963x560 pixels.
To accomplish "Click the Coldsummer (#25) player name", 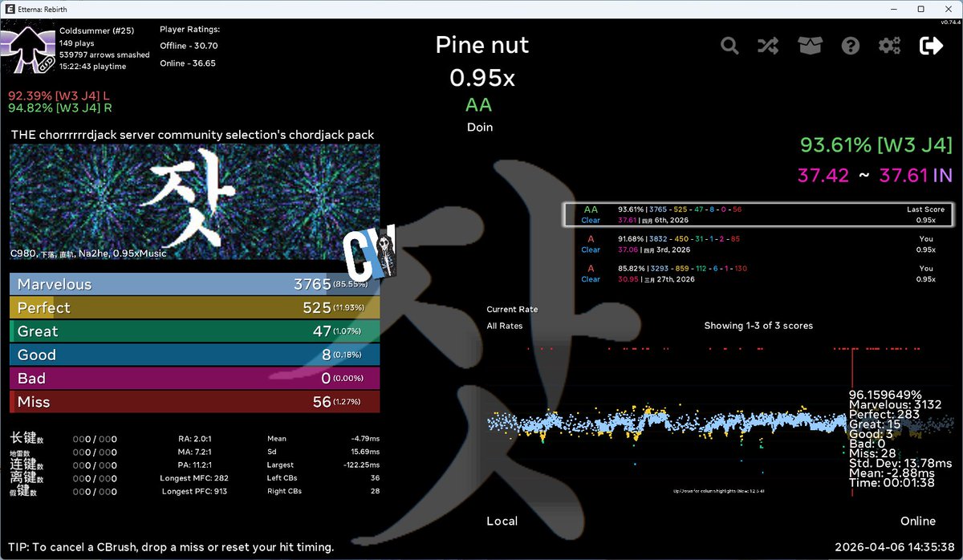I will tap(96, 30).
